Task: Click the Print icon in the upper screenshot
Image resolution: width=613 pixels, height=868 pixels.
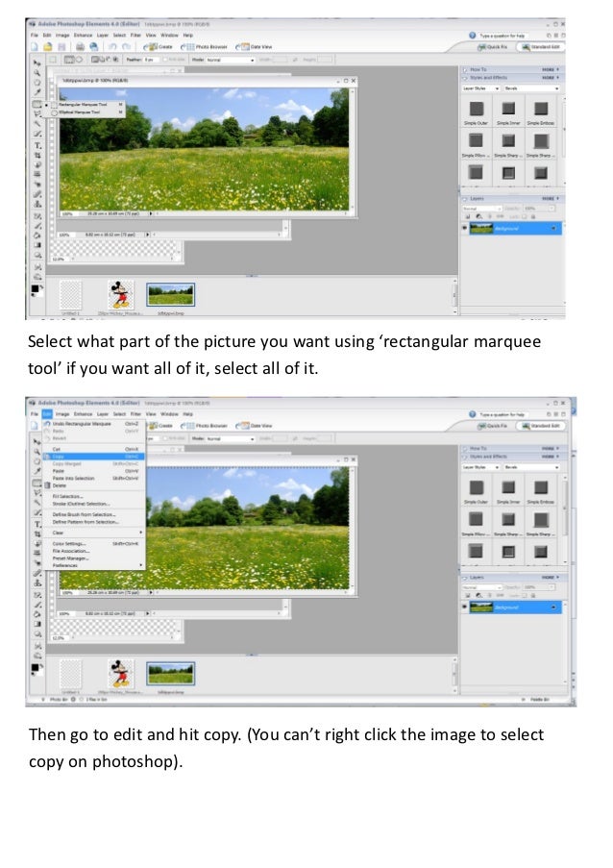Action: tap(80, 47)
